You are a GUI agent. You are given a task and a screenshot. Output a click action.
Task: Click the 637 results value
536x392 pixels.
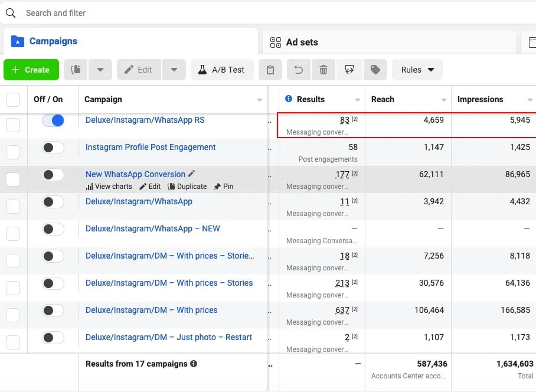click(342, 310)
